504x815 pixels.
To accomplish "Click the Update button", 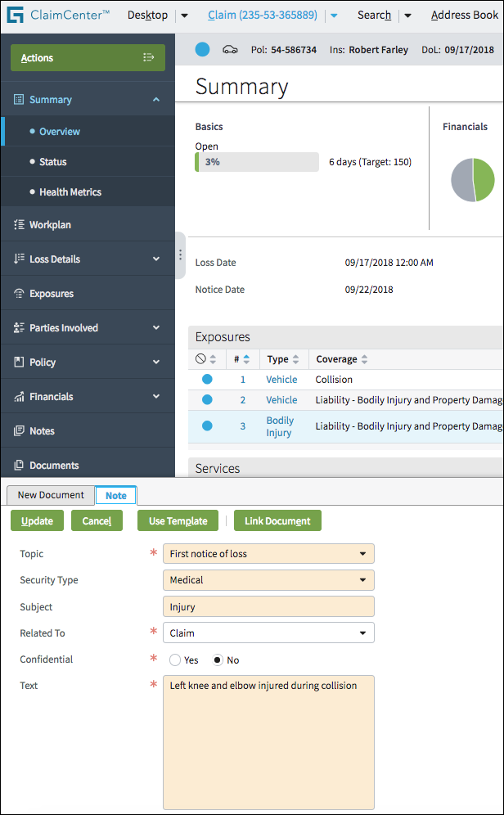I will (37, 521).
